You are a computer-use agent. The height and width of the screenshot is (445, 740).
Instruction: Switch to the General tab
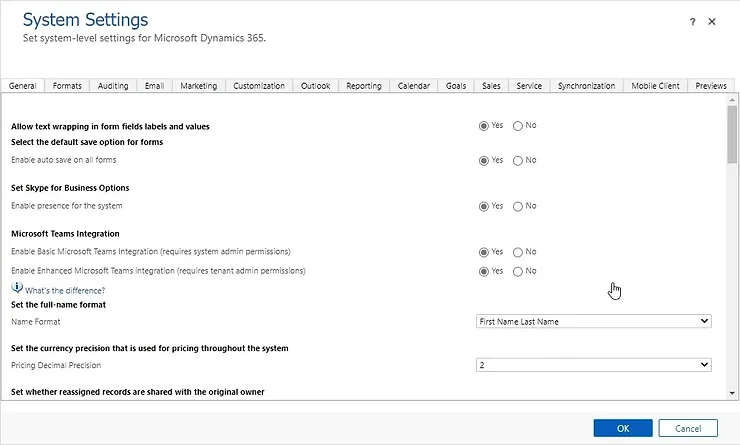[23, 86]
